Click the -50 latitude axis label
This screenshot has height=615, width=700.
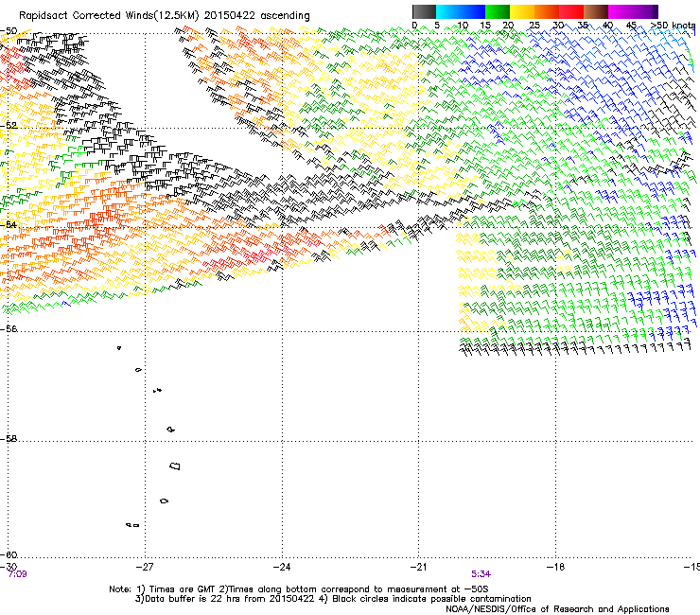(x=9, y=31)
